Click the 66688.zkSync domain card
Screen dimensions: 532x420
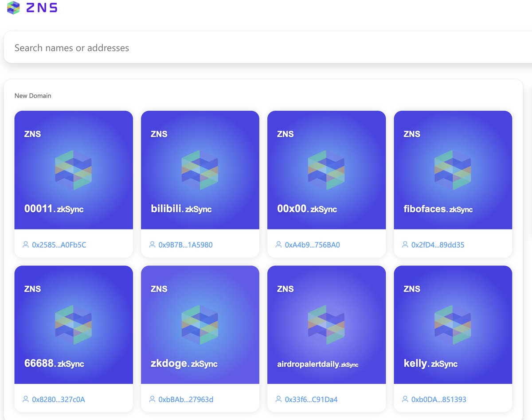[x=74, y=324]
